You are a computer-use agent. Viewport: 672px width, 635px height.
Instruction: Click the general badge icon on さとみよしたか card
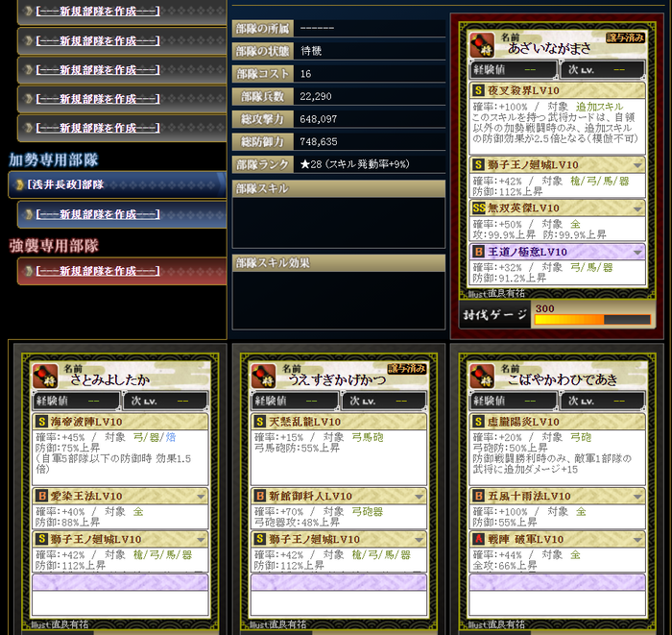click(x=45, y=376)
